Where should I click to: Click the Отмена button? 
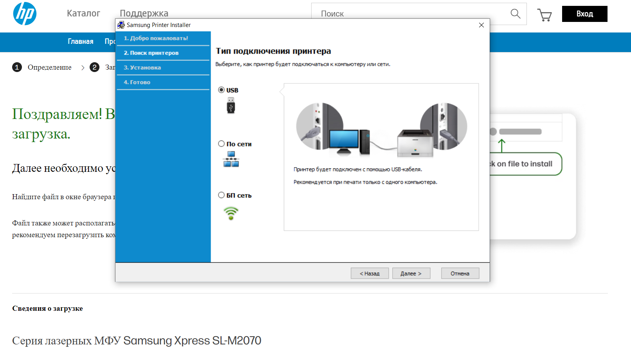pos(460,273)
